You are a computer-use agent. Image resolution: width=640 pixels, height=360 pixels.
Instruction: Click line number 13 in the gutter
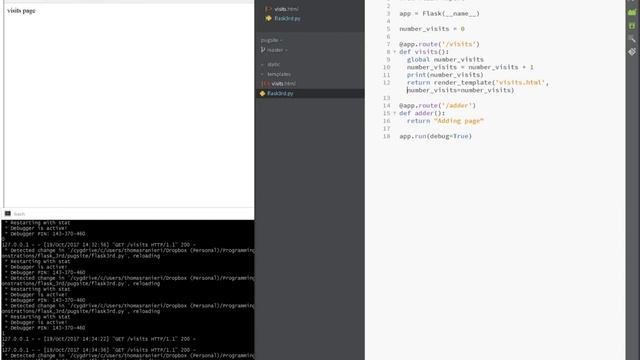pyautogui.click(x=387, y=98)
